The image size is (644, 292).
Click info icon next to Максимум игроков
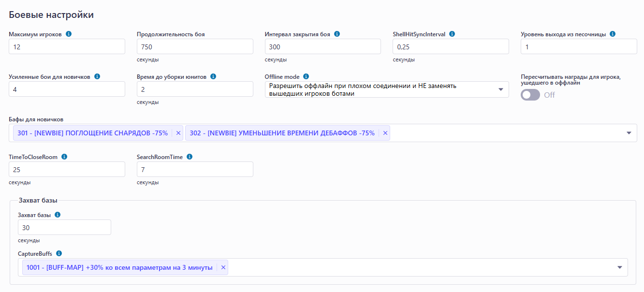tap(69, 34)
